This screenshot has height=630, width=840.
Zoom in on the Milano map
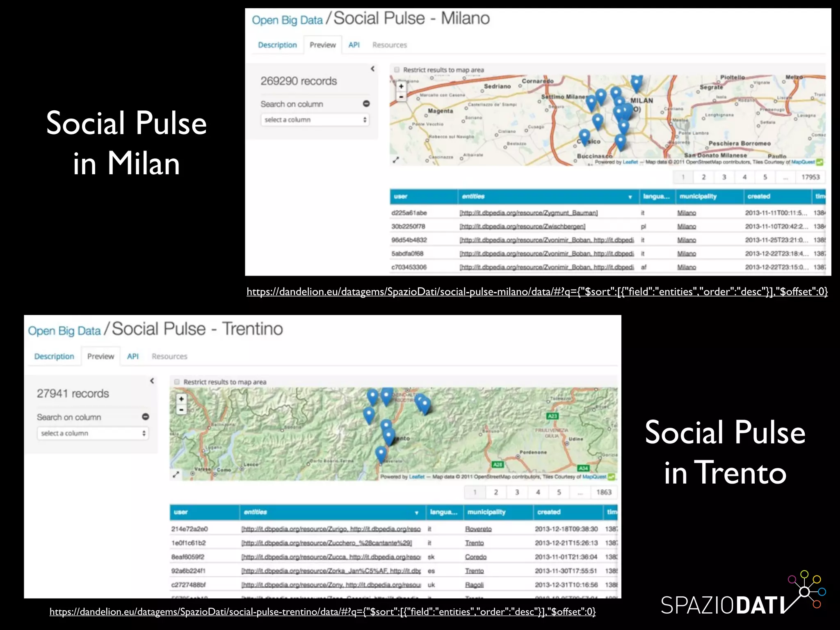[401, 87]
